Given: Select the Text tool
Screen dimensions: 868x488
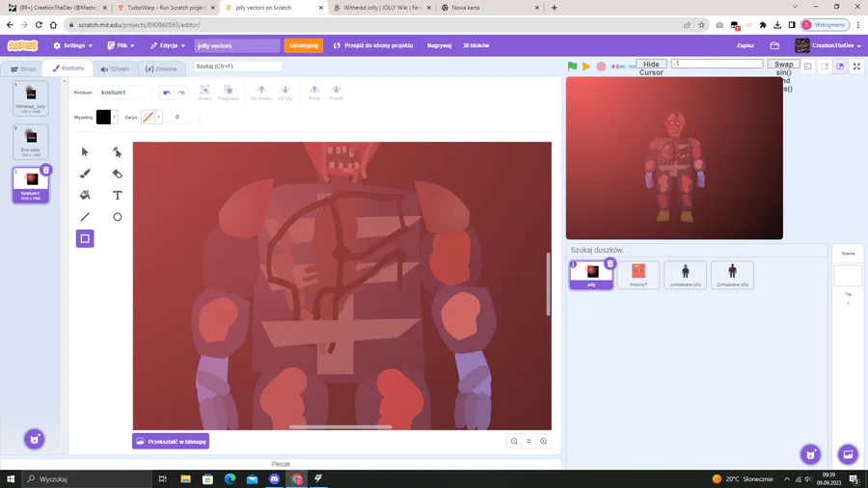Looking at the screenshot, I should point(118,195).
